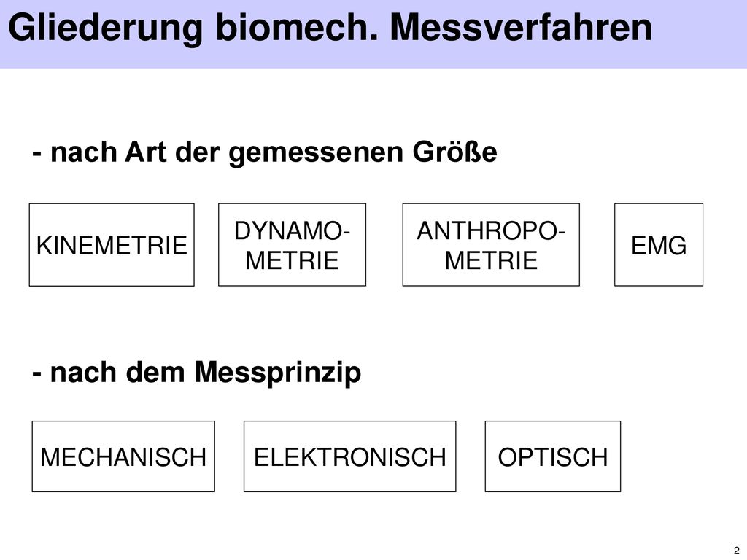The width and height of the screenshot is (747, 560).
Task: Click the word Messverfahren in the title
Action: (x=521, y=28)
